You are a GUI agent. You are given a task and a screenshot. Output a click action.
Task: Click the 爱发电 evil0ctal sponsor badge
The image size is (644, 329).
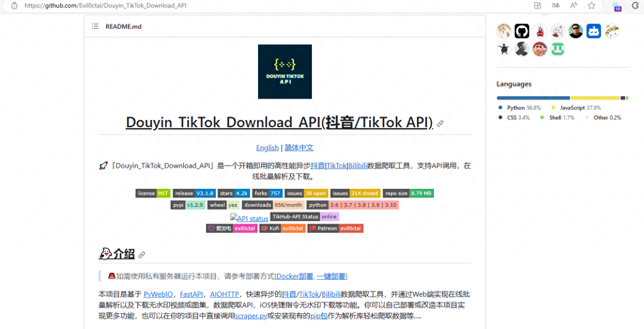click(x=232, y=228)
